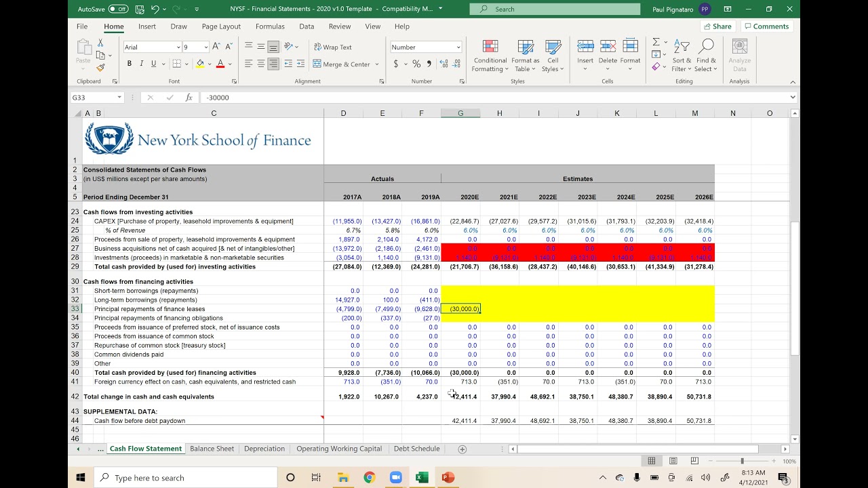
Task: Add a new sheet with plus button
Action: [462, 449]
